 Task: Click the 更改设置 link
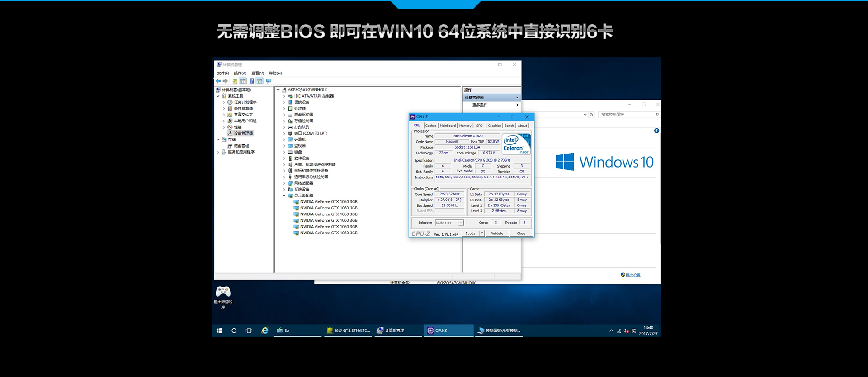pos(632,275)
